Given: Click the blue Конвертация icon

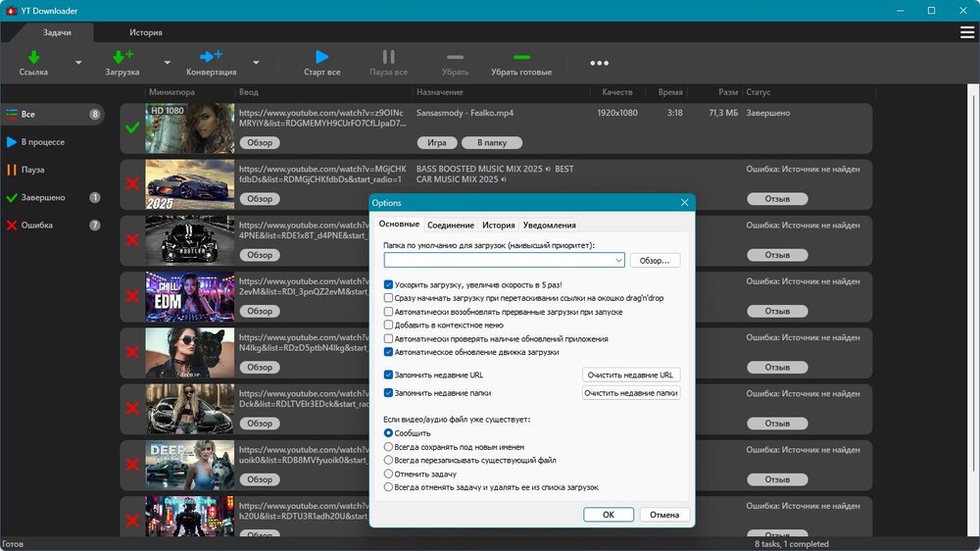Looking at the screenshot, I should click(x=211, y=58).
